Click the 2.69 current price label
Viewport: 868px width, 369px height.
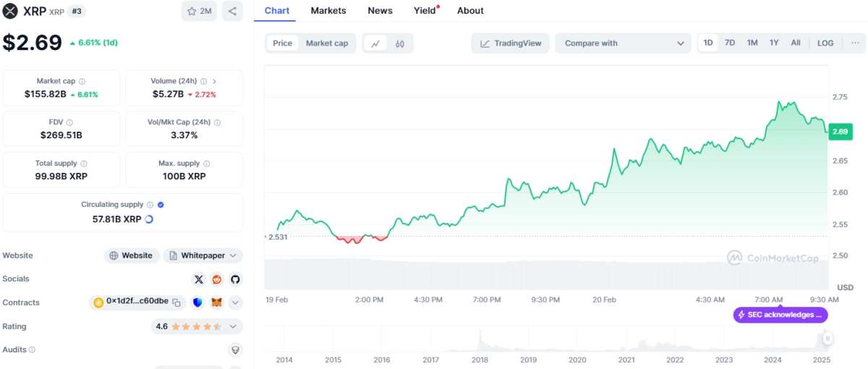coord(840,132)
